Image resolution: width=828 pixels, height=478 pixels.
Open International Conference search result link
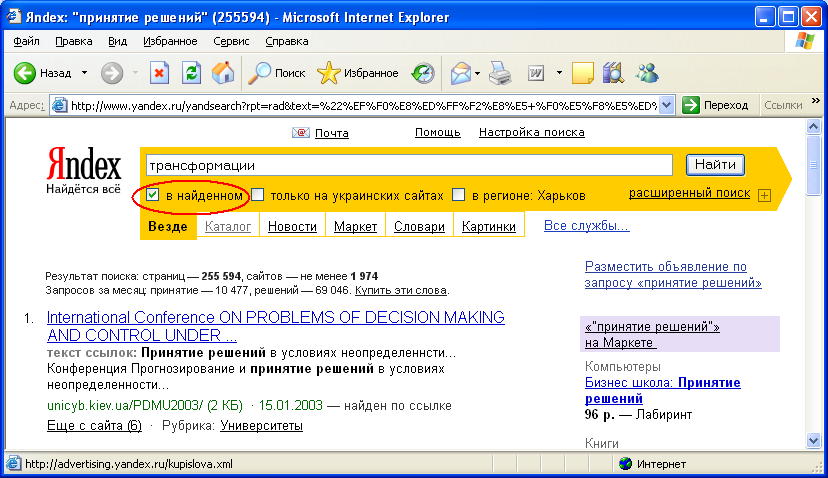(275, 326)
